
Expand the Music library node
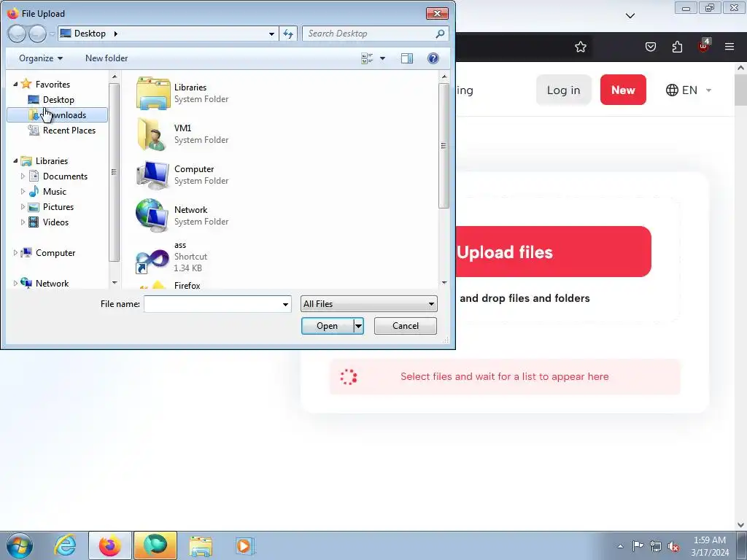[23, 192]
